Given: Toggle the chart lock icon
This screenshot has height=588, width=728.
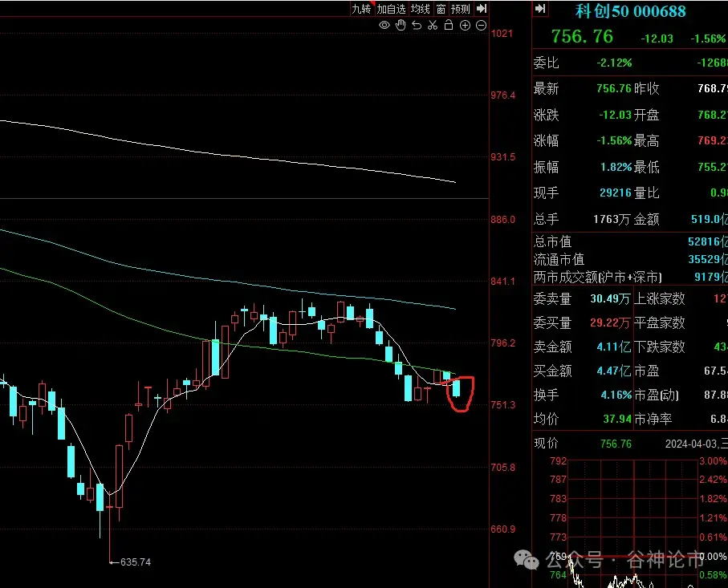Looking at the screenshot, I should pos(449,26).
